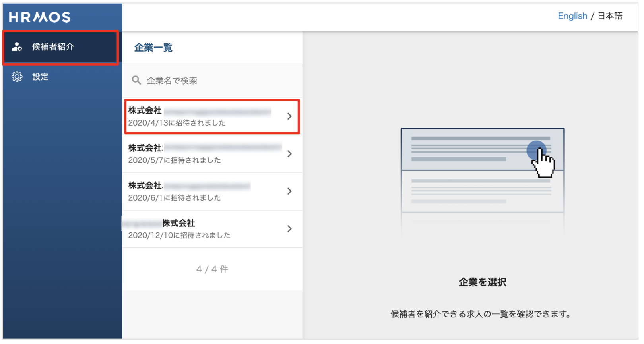Switch language to English
Screen dimensions: 644x344
(x=572, y=16)
